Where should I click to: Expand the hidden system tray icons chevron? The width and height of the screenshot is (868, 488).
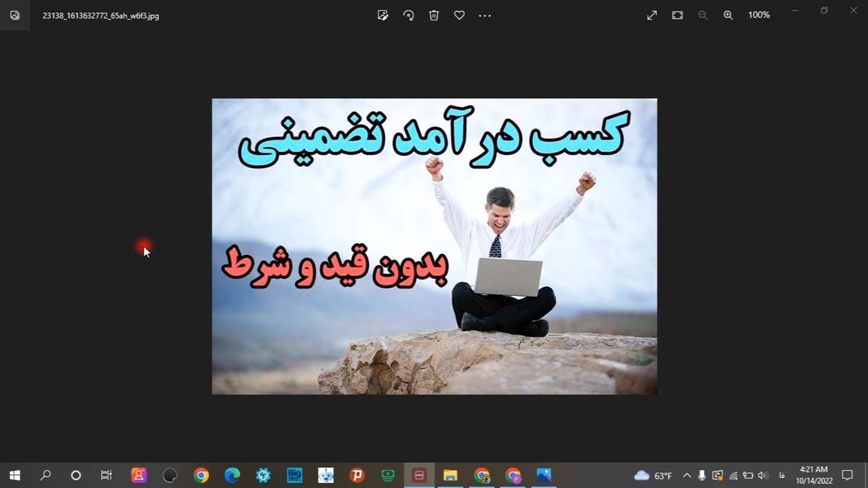pos(686,475)
